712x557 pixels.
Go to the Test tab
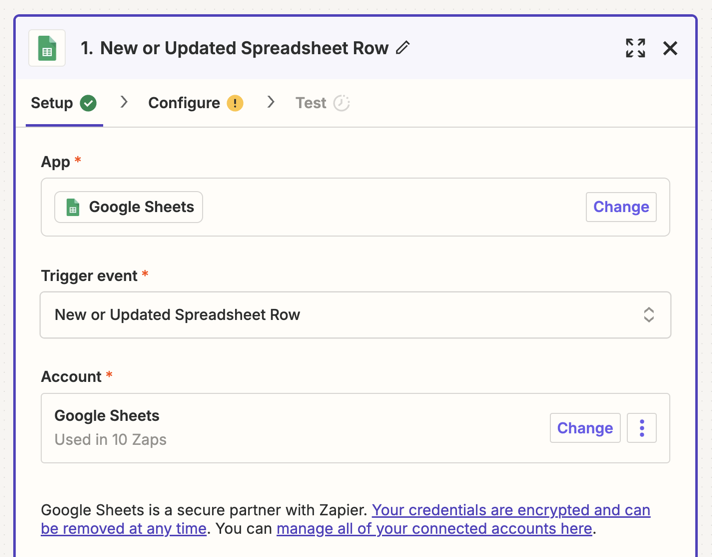(x=310, y=103)
